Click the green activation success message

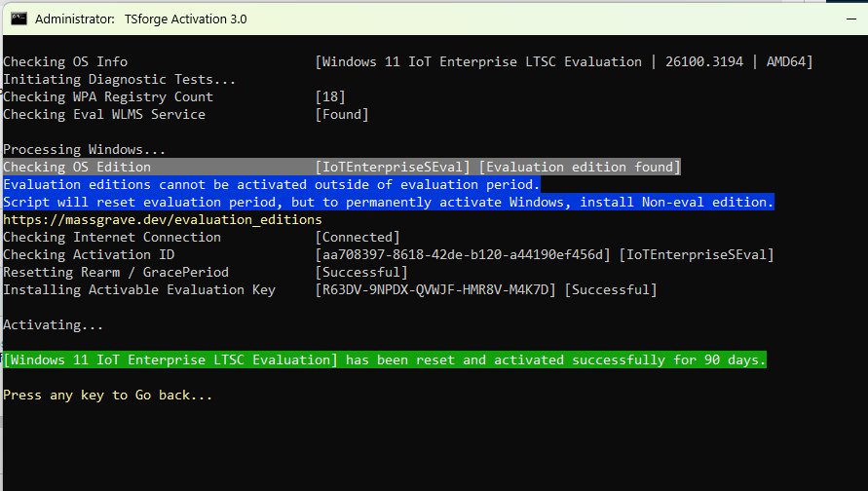pos(385,360)
